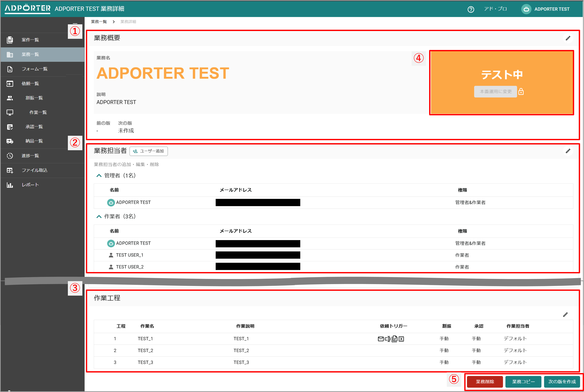Collapse the 管理者（1名）section chevron
584x392 pixels.
tap(99, 175)
